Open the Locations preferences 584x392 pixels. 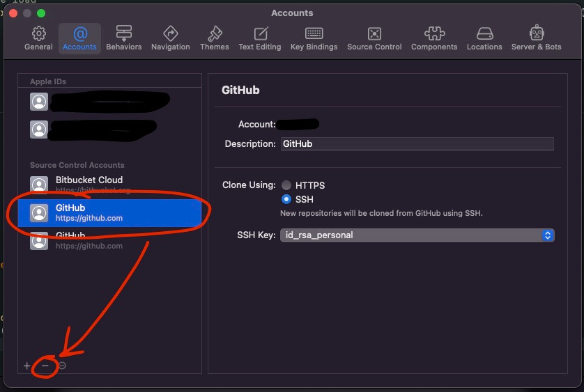click(484, 38)
